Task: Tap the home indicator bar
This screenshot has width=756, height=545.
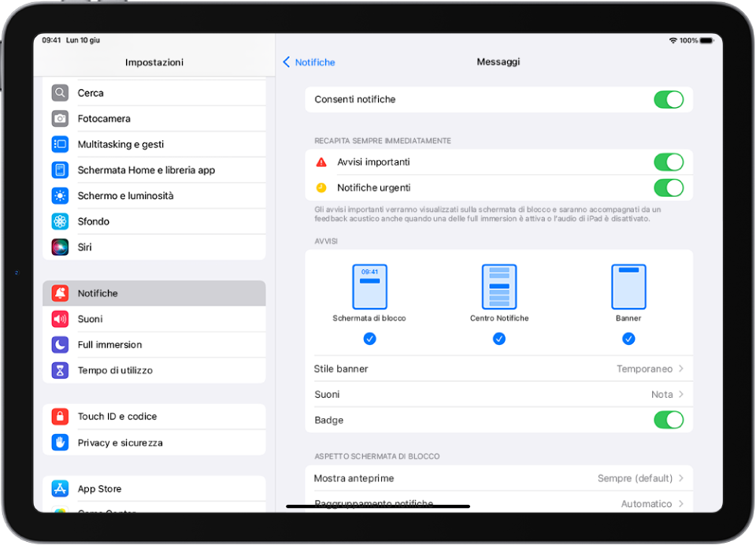Action: tap(378, 506)
